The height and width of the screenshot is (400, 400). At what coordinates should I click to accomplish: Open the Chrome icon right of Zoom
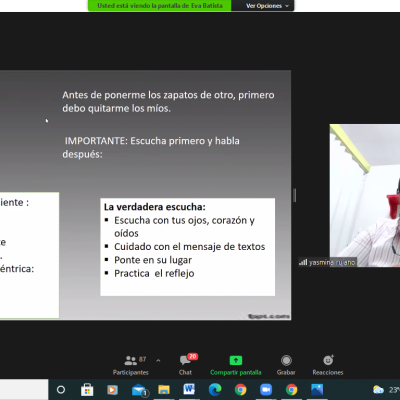point(291,389)
